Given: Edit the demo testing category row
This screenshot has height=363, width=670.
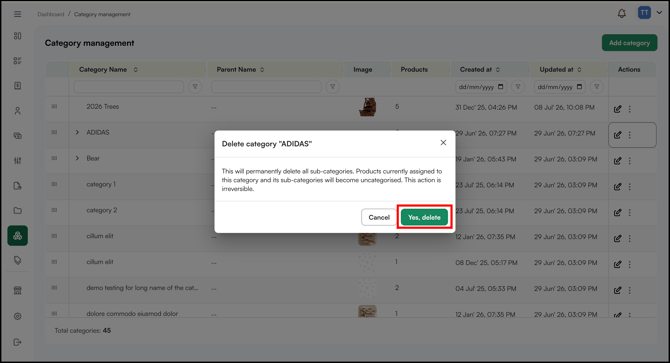Looking at the screenshot, I should click(x=617, y=290).
